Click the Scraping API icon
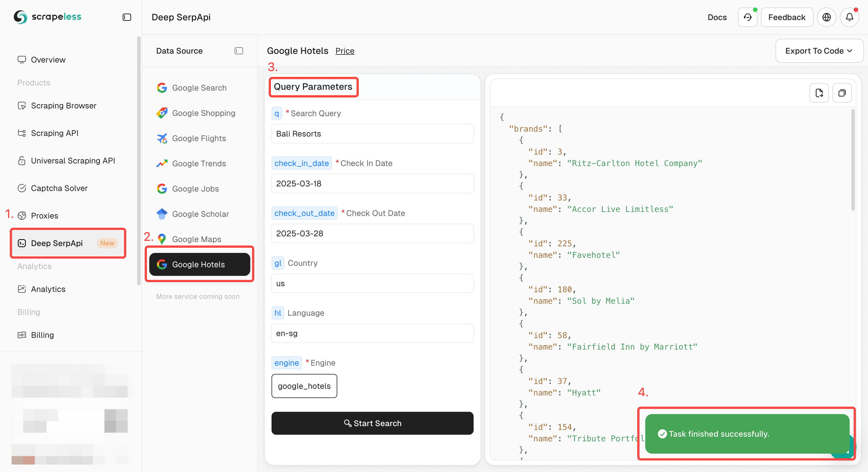The image size is (868, 472). pos(22,133)
